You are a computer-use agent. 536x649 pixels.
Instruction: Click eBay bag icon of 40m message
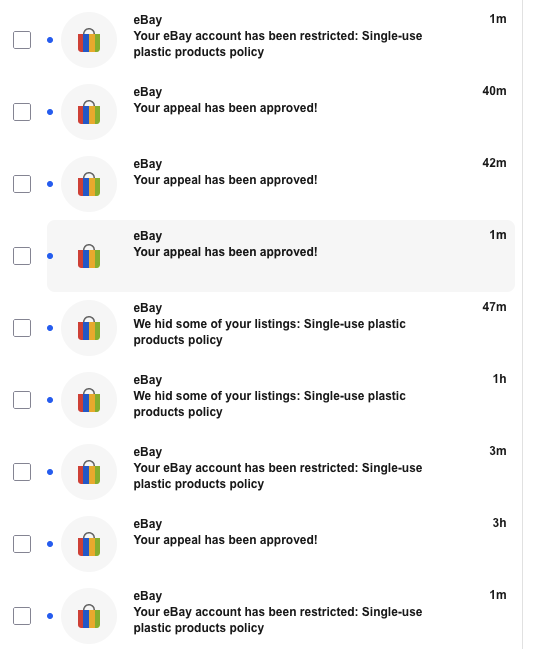pyautogui.click(x=89, y=112)
